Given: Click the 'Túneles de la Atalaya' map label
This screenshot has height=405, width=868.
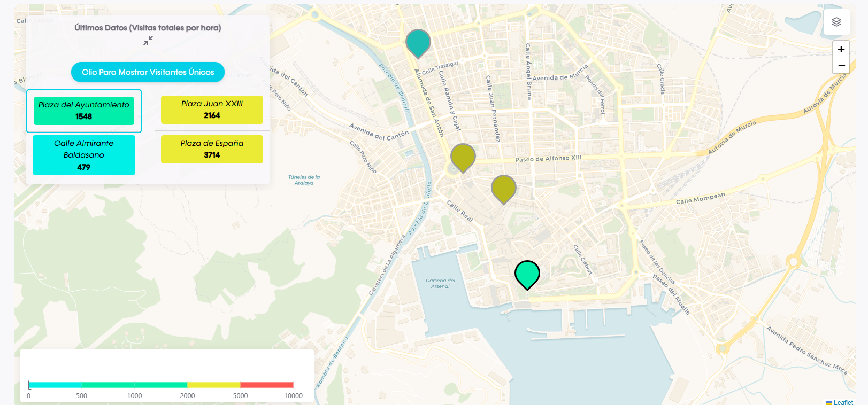Looking at the screenshot, I should click(304, 180).
